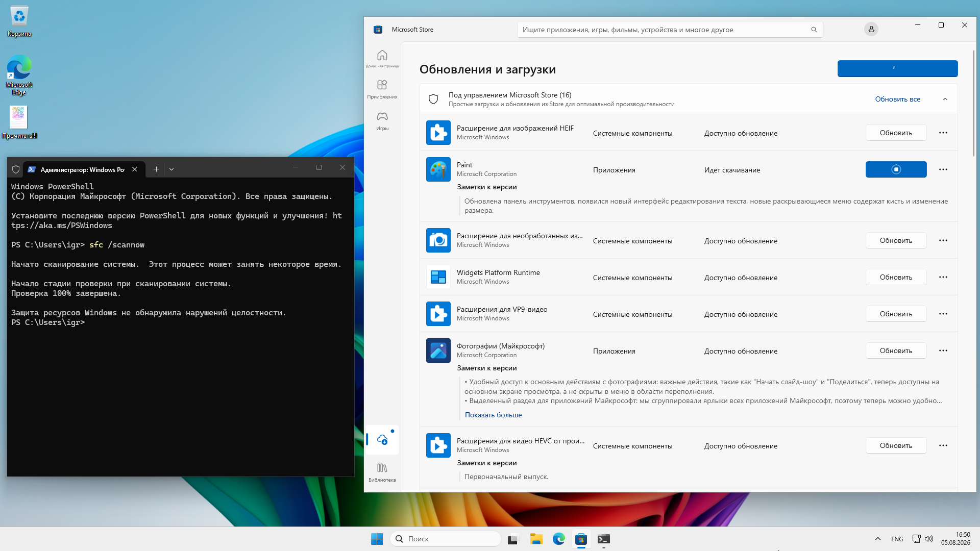Open Microsoft Edge from the taskbar
This screenshot has height=551, width=980.
coord(559,539)
